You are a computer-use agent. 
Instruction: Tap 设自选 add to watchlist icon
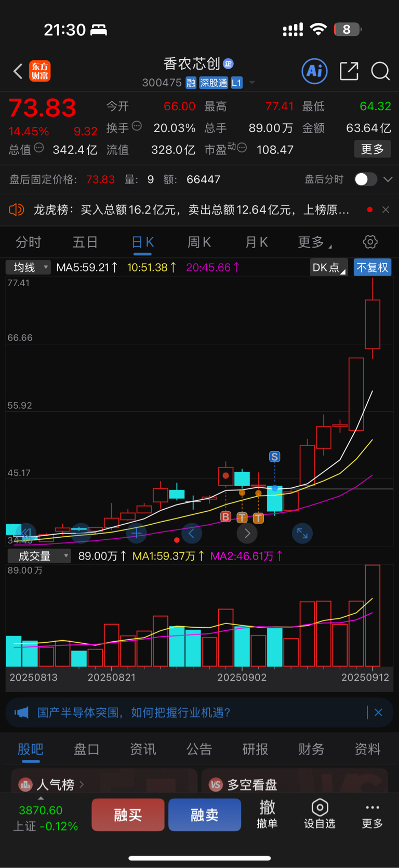(320, 814)
